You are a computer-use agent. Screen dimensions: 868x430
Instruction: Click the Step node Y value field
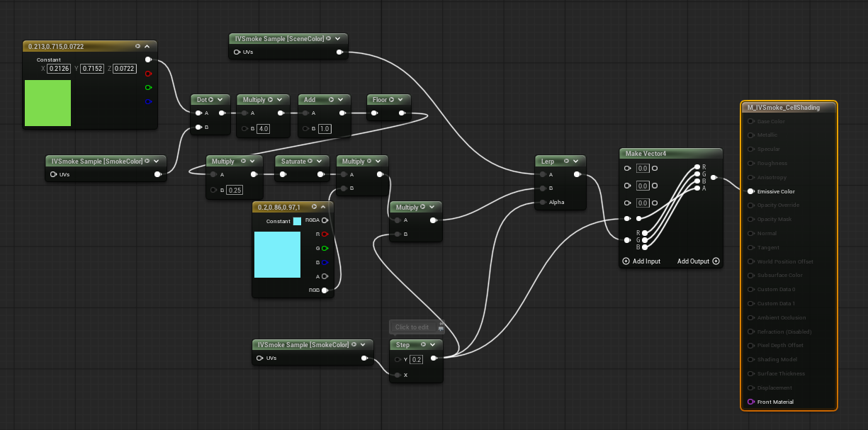(x=417, y=360)
